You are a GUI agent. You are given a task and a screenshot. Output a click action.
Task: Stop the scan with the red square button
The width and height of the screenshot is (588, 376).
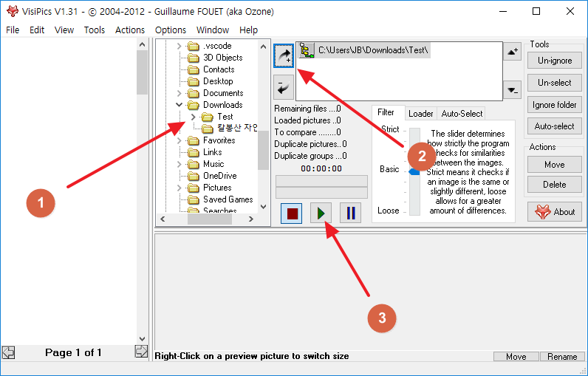point(292,213)
